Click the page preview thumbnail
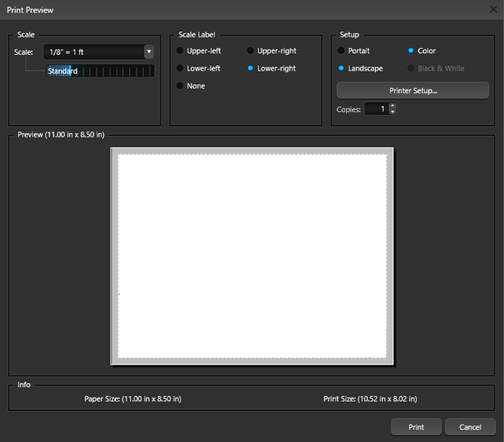The height and width of the screenshot is (442, 504). pos(252,256)
